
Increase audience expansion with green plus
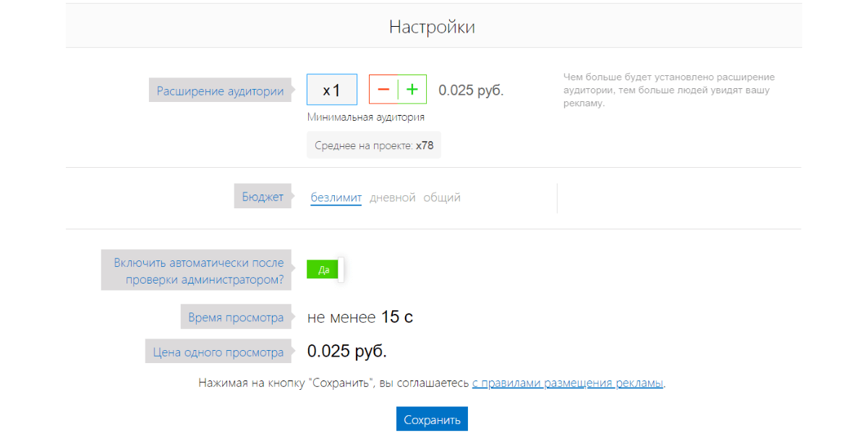tap(412, 90)
